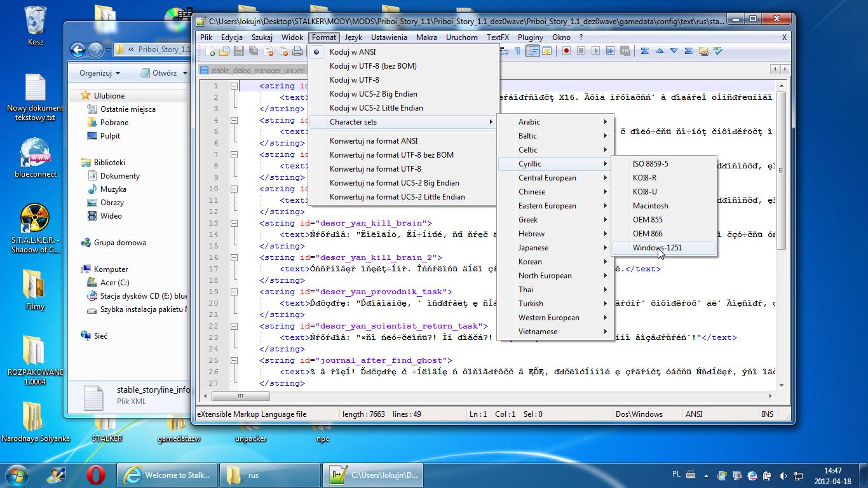Image resolution: width=868 pixels, height=488 pixels.
Task: Click the Close All documents toolbar icon
Action: [x=283, y=51]
